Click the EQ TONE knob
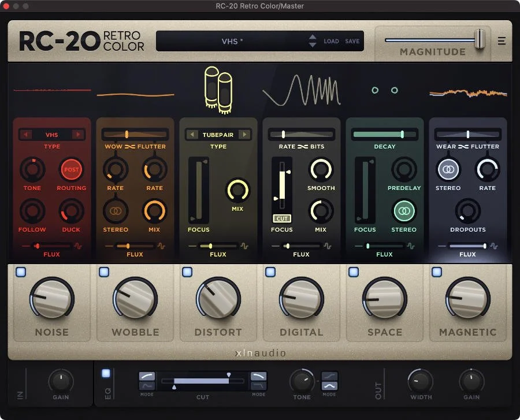 [x=302, y=381]
